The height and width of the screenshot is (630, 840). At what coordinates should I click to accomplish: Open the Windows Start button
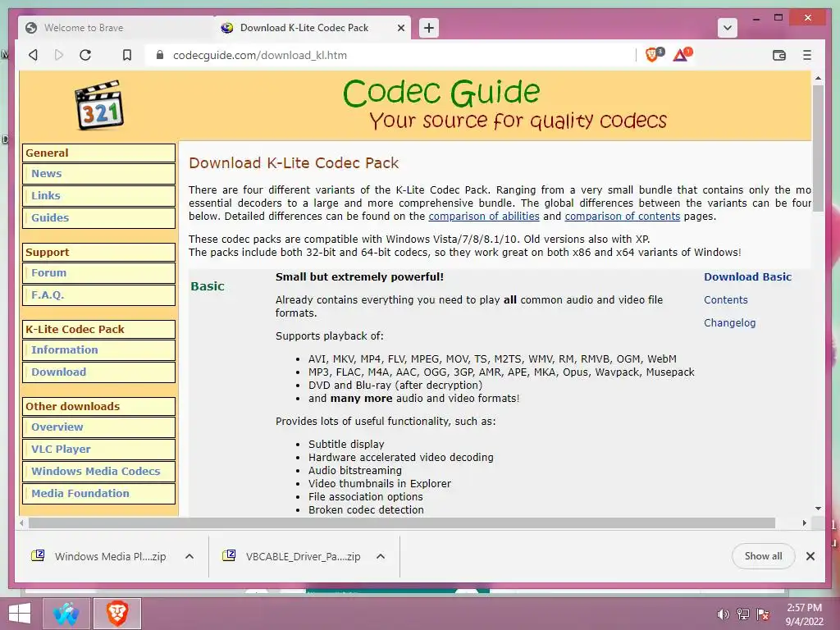pos(20,614)
